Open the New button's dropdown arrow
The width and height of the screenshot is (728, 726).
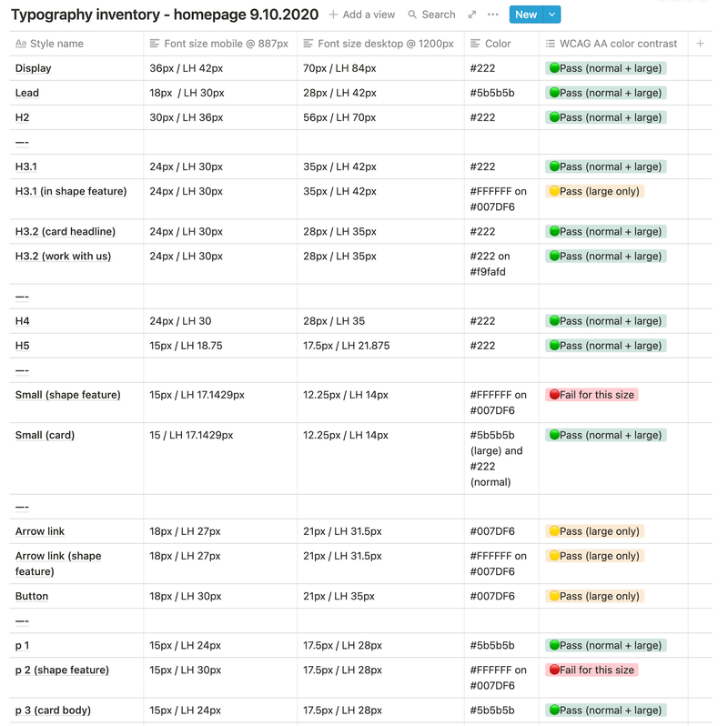[x=551, y=15]
